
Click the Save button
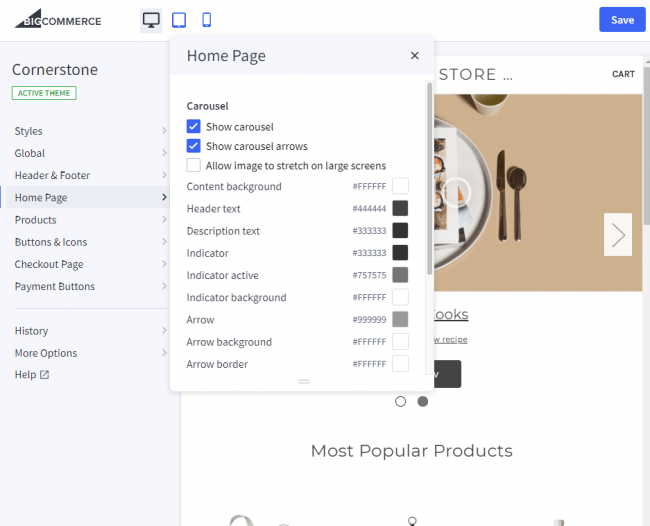click(x=622, y=20)
